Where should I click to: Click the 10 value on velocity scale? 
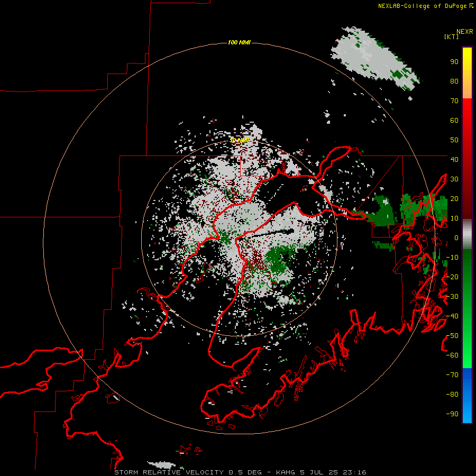(454, 218)
